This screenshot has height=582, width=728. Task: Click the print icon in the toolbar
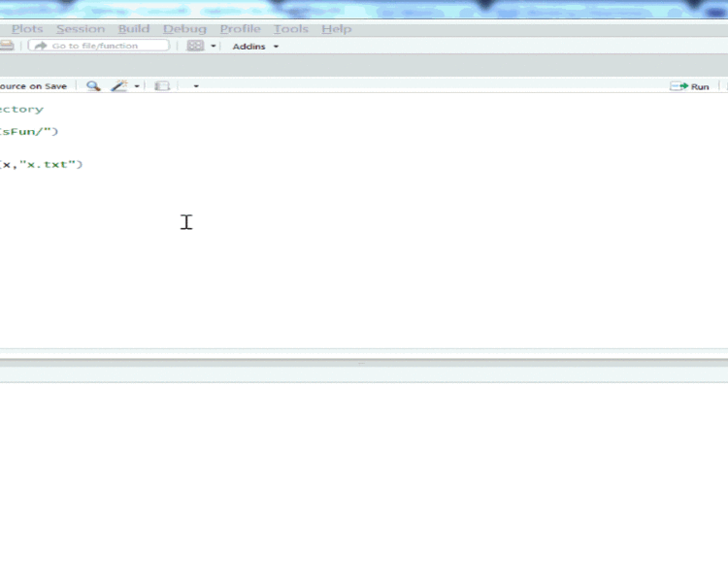[x=7, y=46]
